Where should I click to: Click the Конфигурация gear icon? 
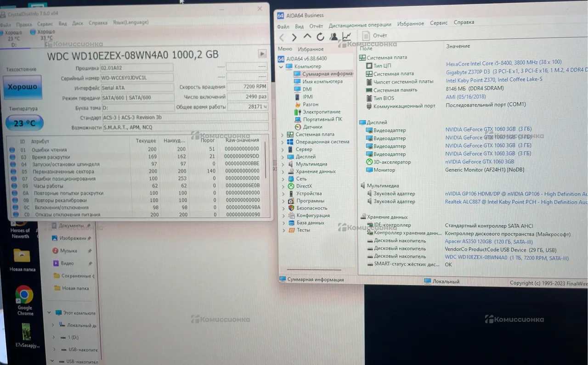click(291, 215)
